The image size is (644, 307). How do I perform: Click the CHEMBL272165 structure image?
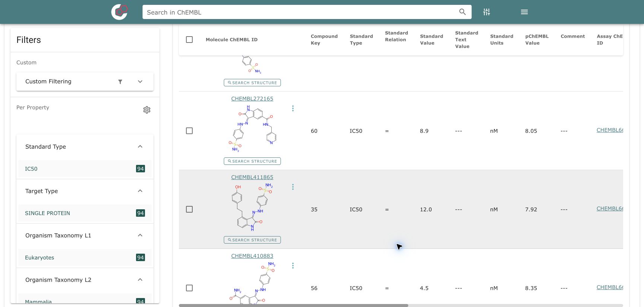coord(252,129)
